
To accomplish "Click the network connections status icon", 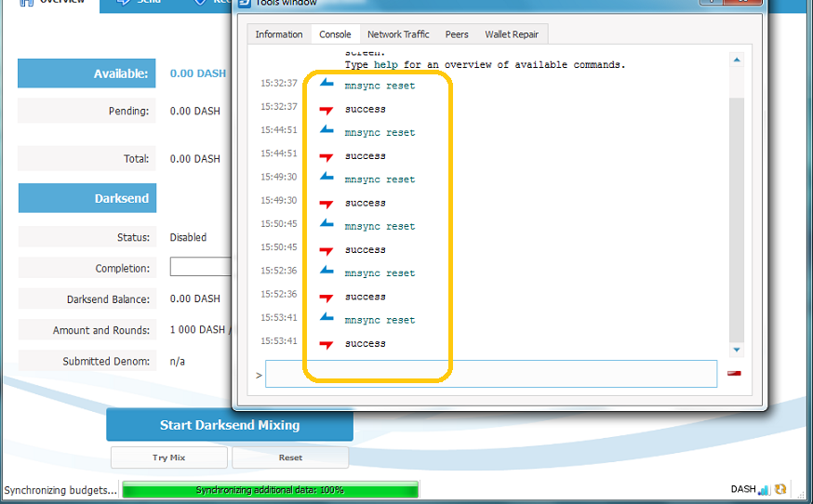I will [x=764, y=489].
